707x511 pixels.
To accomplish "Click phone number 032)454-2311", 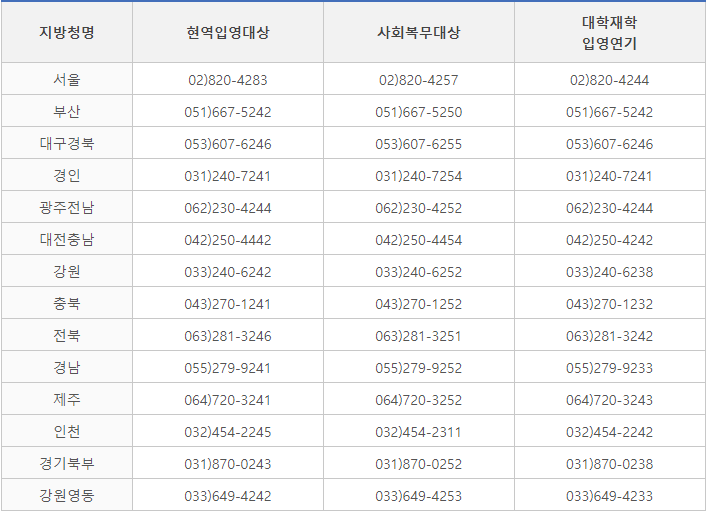I will (418, 433).
